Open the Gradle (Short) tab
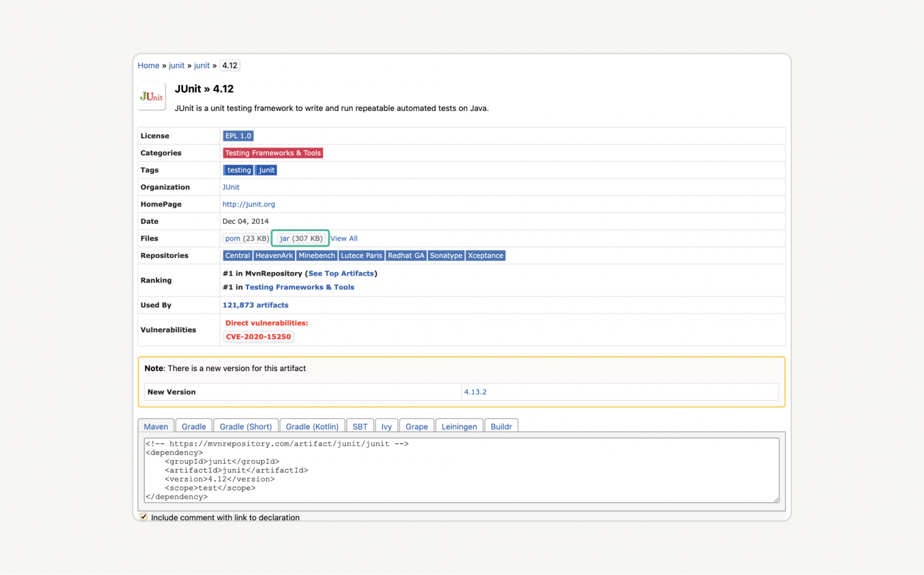Screen dimensions: 924x575 [x=246, y=426]
